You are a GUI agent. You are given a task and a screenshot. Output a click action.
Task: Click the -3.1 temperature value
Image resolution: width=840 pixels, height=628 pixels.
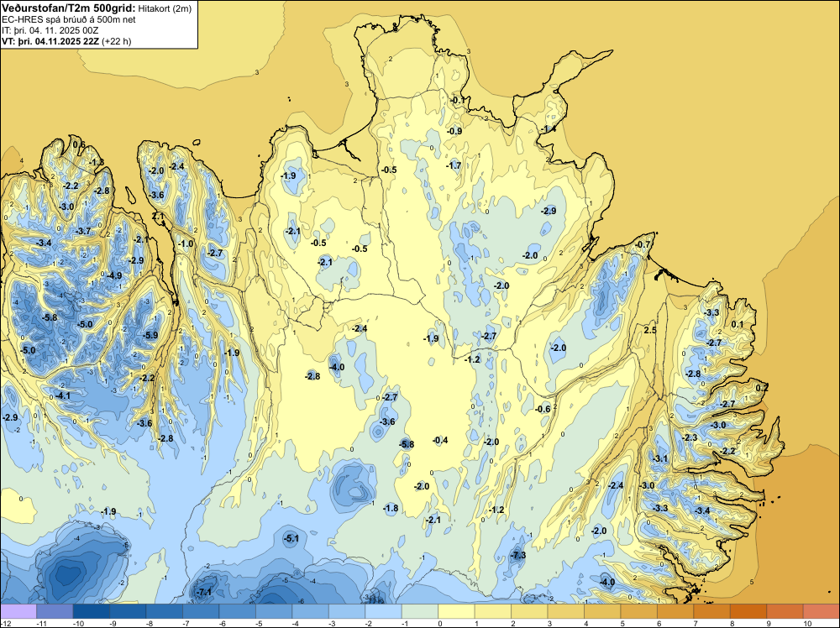[660, 458]
